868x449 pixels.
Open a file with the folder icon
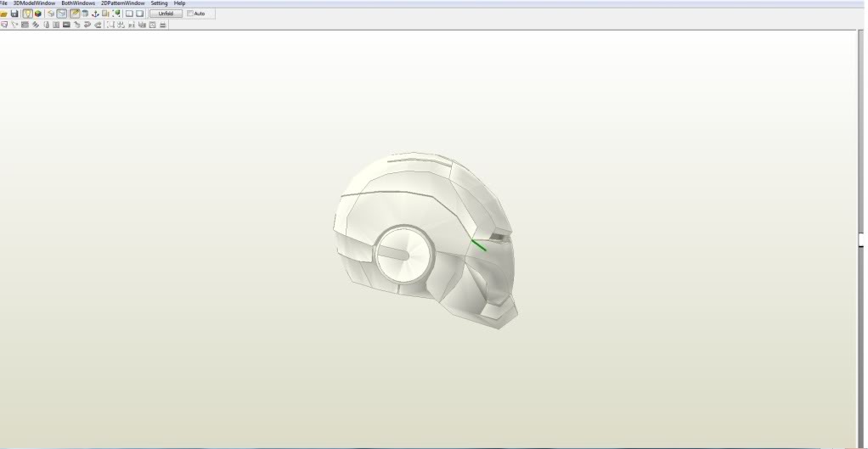coord(3,14)
